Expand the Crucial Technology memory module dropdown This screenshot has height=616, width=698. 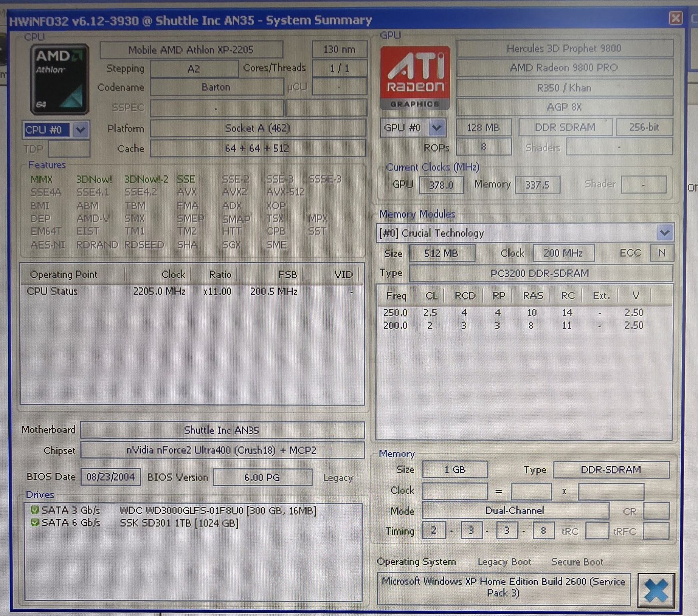664,233
